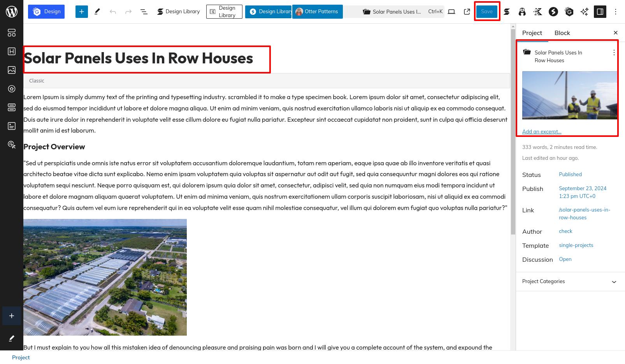The image size is (625, 364).
Task: Click the Undo arrow
Action: pyautogui.click(x=113, y=12)
